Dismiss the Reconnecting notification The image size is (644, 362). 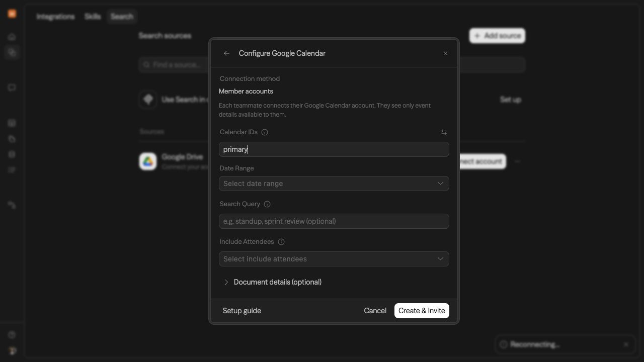point(626,344)
